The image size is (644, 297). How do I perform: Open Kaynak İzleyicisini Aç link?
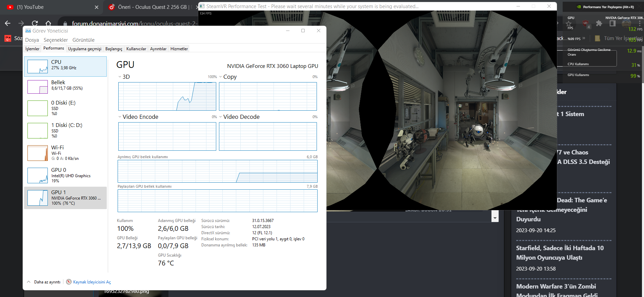92,282
